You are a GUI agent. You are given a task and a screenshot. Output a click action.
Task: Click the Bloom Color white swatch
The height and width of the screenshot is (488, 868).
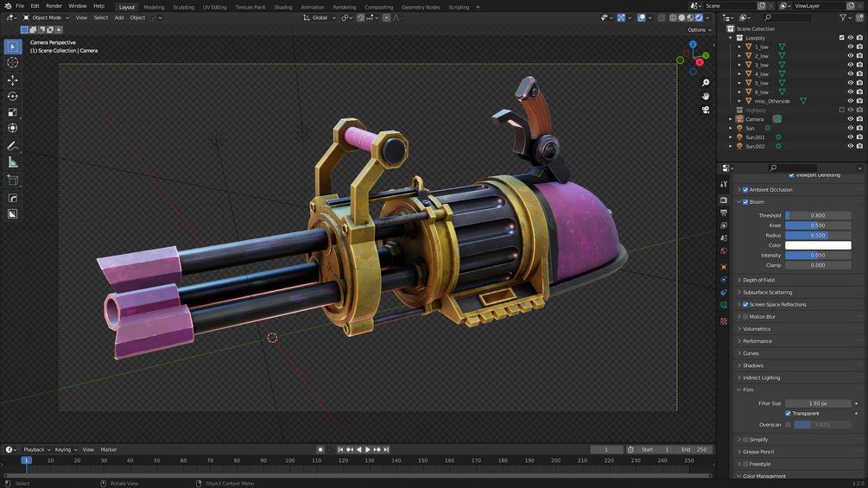click(818, 245)
